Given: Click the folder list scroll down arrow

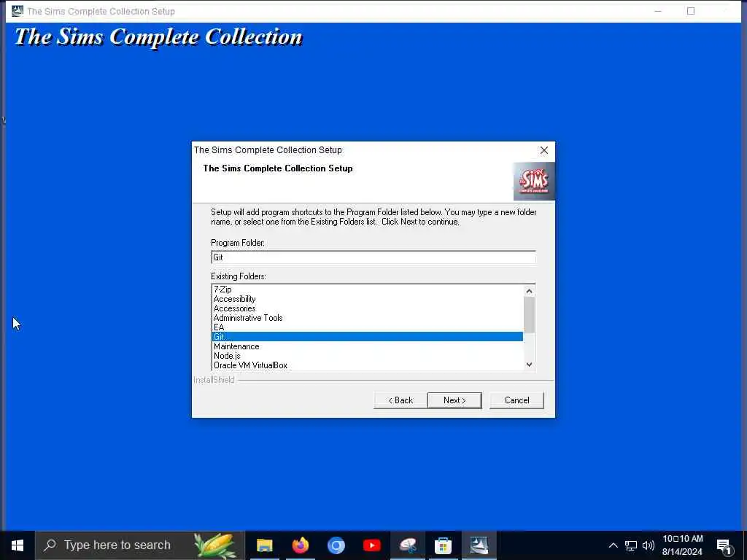Looking at the screenshot, I should (x=530, y=365).
